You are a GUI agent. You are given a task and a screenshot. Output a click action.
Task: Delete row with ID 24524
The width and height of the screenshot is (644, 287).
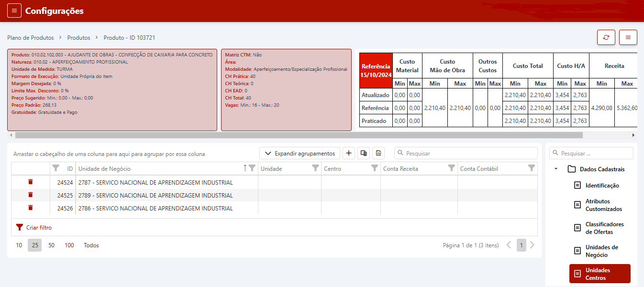coord(31,182)
